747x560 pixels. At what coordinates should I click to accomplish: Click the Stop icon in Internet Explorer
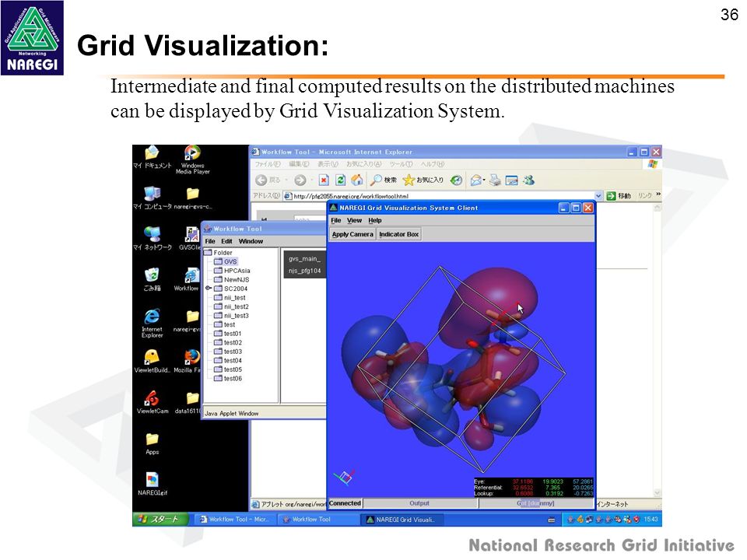click(x=324, y=180)
